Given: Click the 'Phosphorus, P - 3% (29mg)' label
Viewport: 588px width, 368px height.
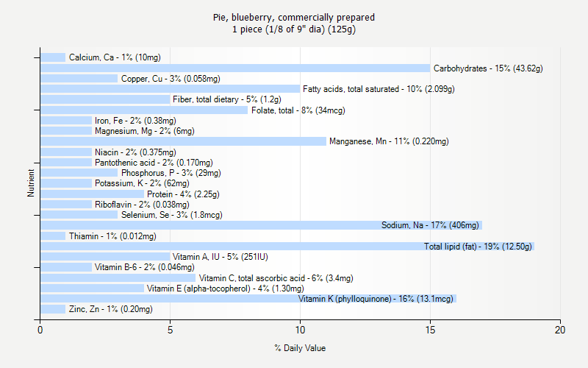Looking at the screenshot, I should 171,173.
